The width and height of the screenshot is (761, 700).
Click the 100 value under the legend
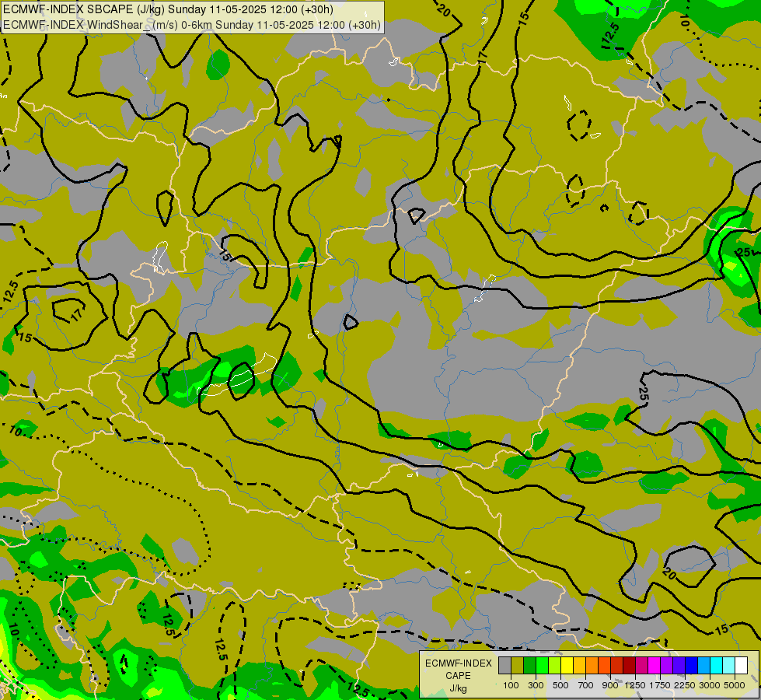tap(511, 685)
